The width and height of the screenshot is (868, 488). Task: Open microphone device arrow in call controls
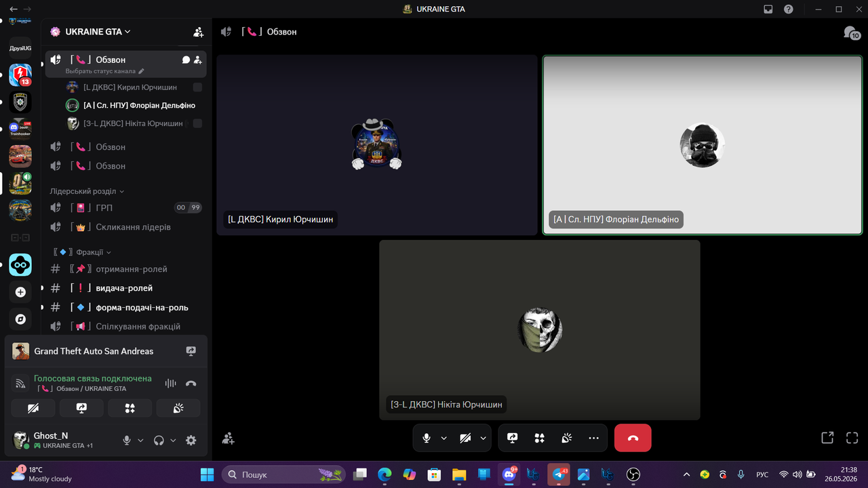(x=444, y=438)
